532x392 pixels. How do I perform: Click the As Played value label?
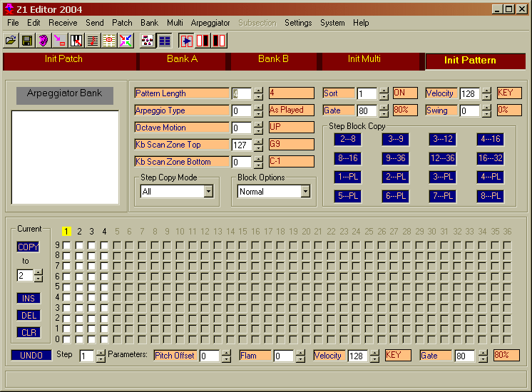pyautogui.click(x=292, y=110)
